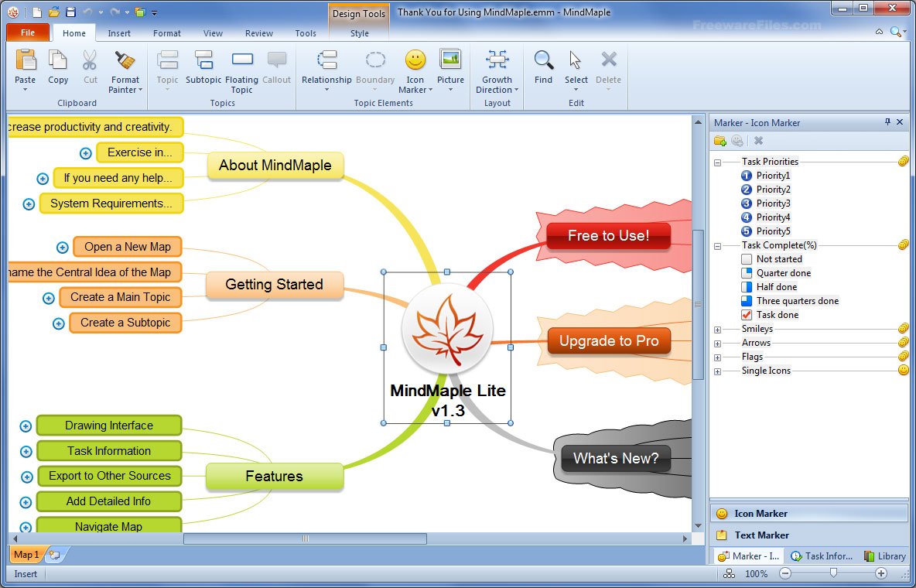Click the Picture icon

(x=450, y=59)
